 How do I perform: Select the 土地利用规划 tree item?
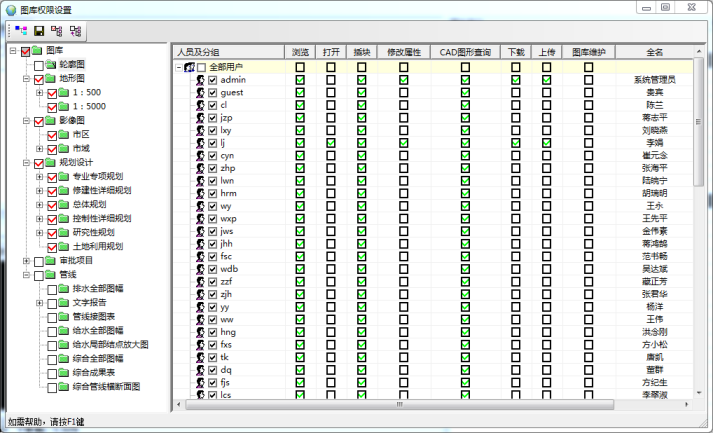[98, 246]
